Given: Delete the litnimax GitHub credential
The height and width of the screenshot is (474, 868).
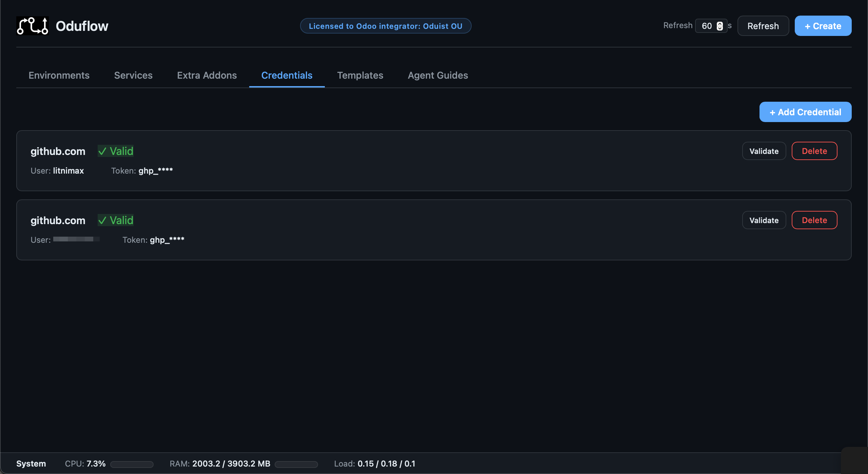Looking at the screenshot, I should point(814,151).
